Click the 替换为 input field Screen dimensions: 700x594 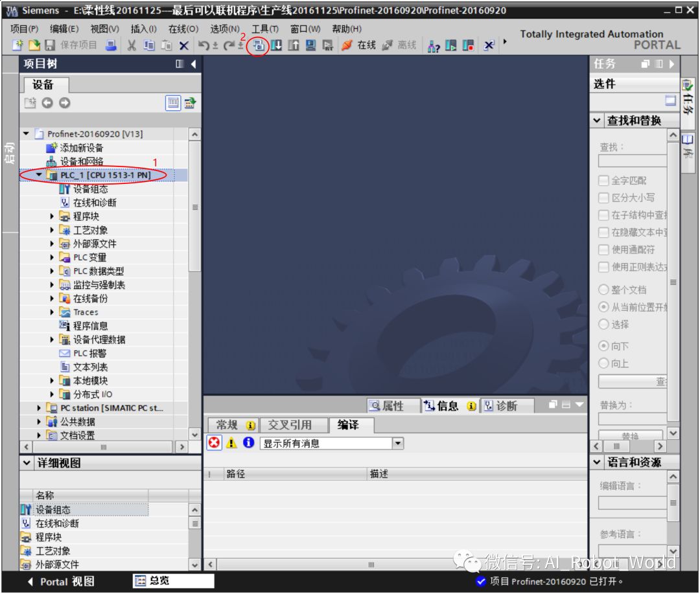[633, 419]
